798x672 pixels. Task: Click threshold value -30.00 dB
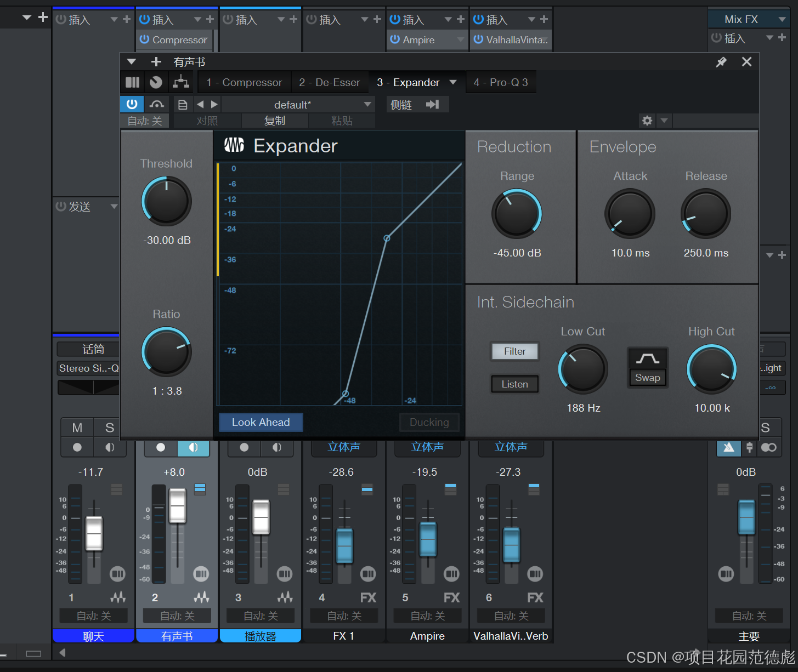167,240
